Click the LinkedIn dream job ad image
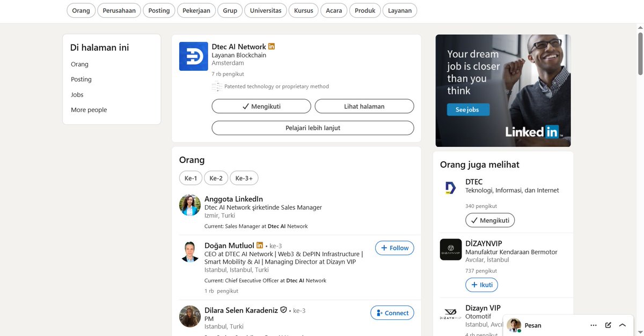The image size is (644, 336). point(503,91)
